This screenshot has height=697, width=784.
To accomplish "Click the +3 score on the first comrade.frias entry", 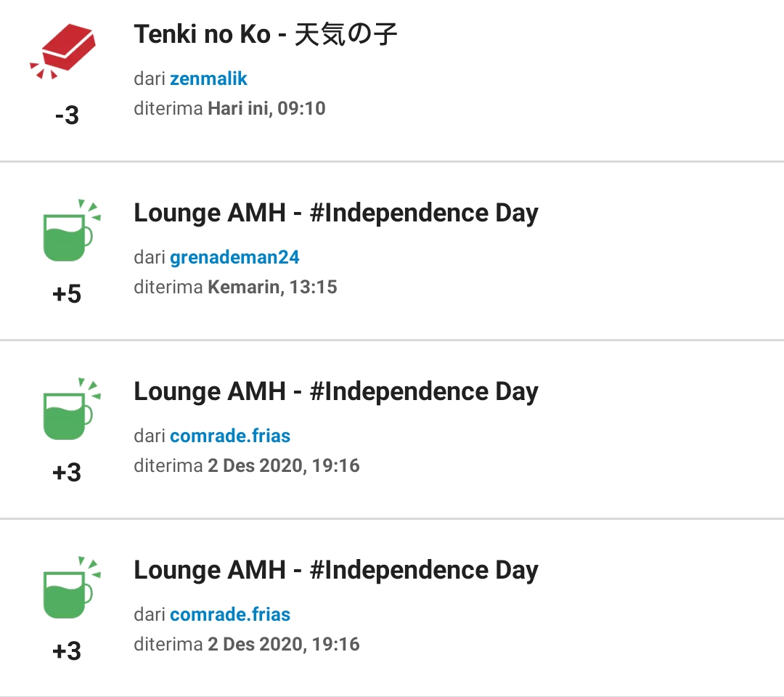I will point(67,473).
